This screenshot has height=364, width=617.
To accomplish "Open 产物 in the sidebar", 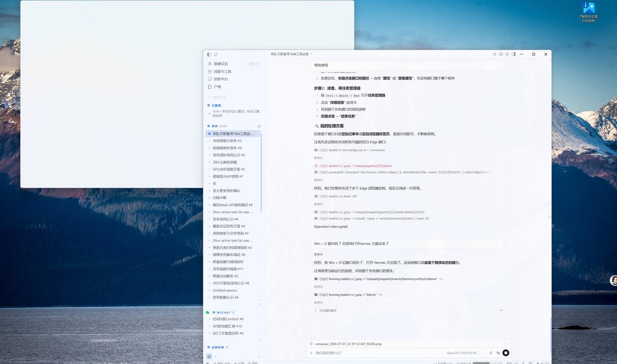I will pyautogui.click(x=234, y=87).
